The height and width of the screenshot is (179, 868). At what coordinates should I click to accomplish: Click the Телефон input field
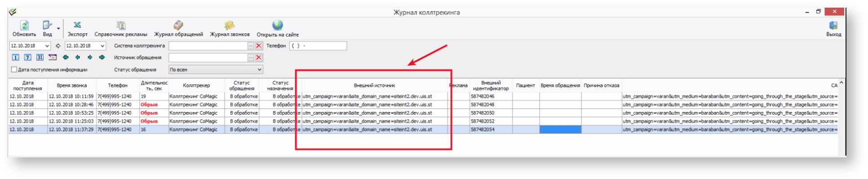pyautogui.click(x=318, y=46)
